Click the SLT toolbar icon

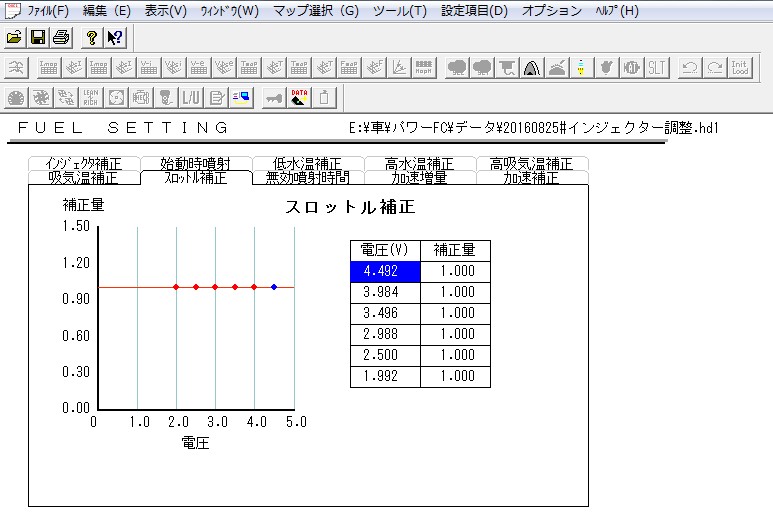(x=657, y=68)
